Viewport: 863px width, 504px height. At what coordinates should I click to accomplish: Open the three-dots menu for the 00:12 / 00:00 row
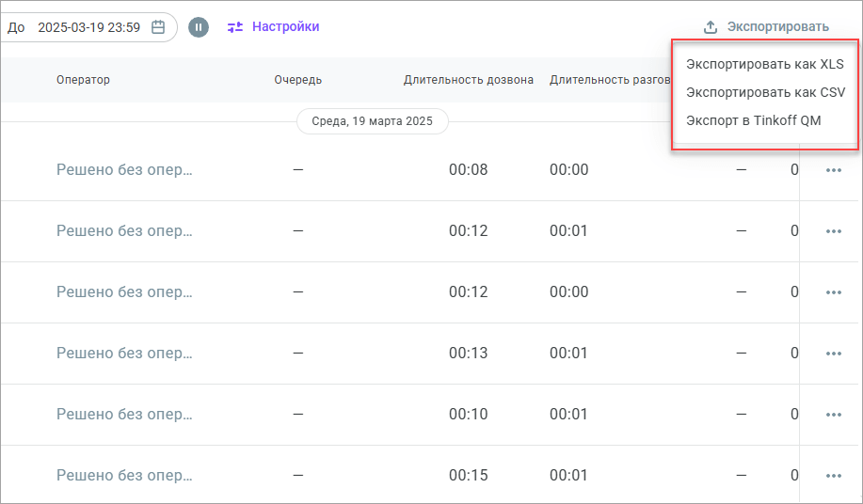pyautogui.click(x=833, y=292)
